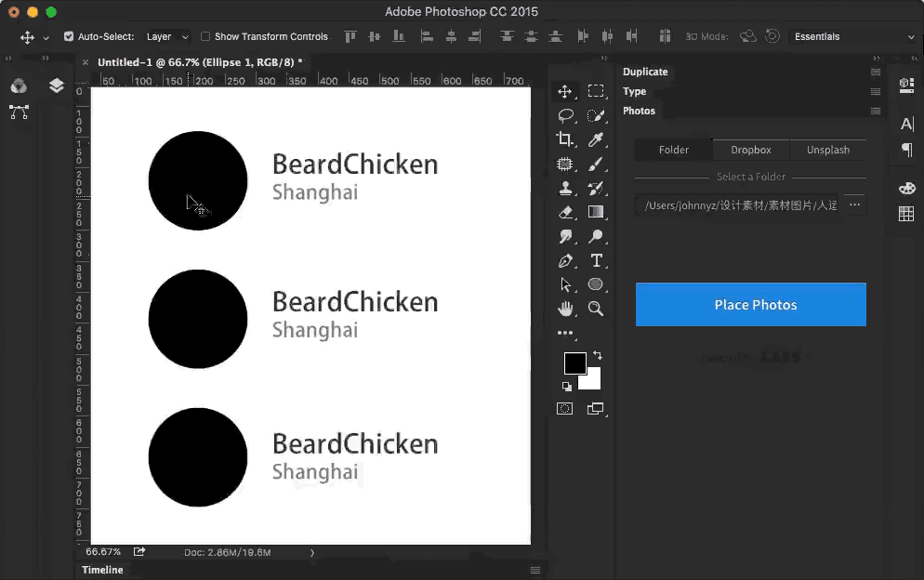Enable Show Transform Controls checkbox

coord(205,37)
